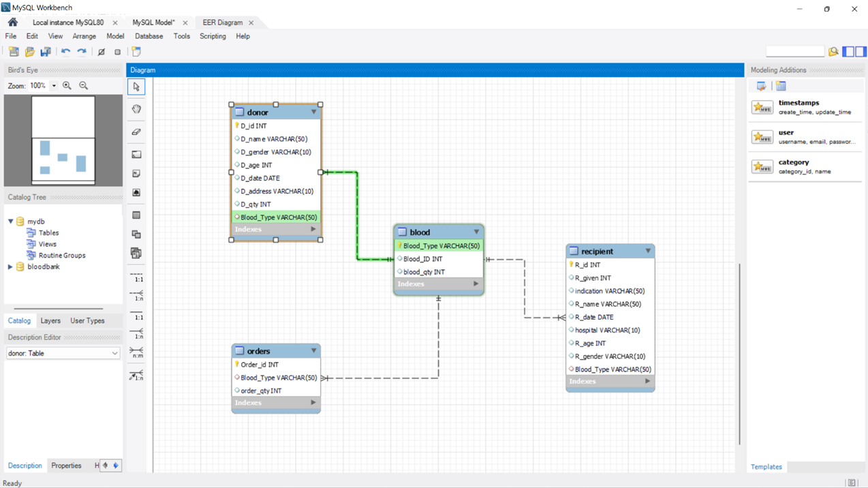Toggle the left sidebar panel visibility

pos(848,51)
